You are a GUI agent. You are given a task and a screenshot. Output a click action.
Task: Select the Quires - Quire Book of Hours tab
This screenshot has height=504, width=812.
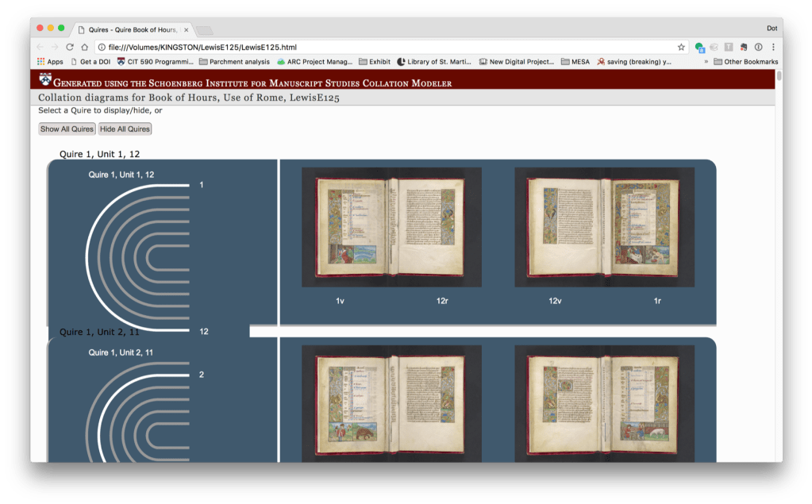(x=131, y=29)
